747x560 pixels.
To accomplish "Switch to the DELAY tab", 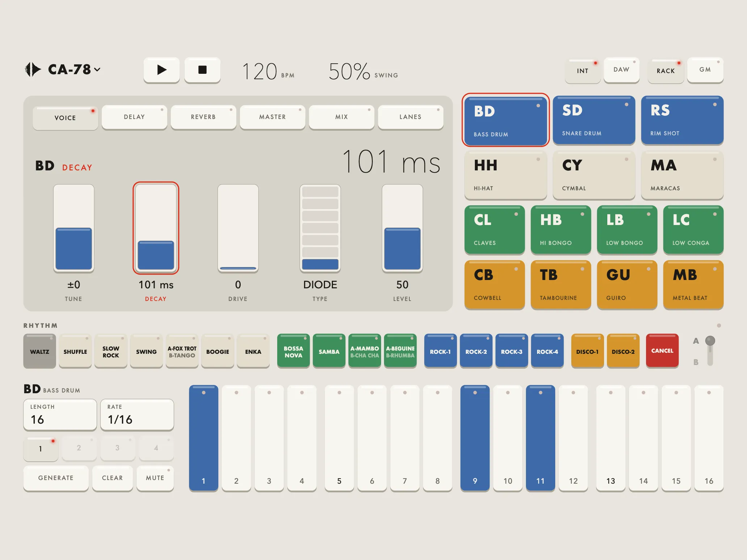I will click(134, 117).
